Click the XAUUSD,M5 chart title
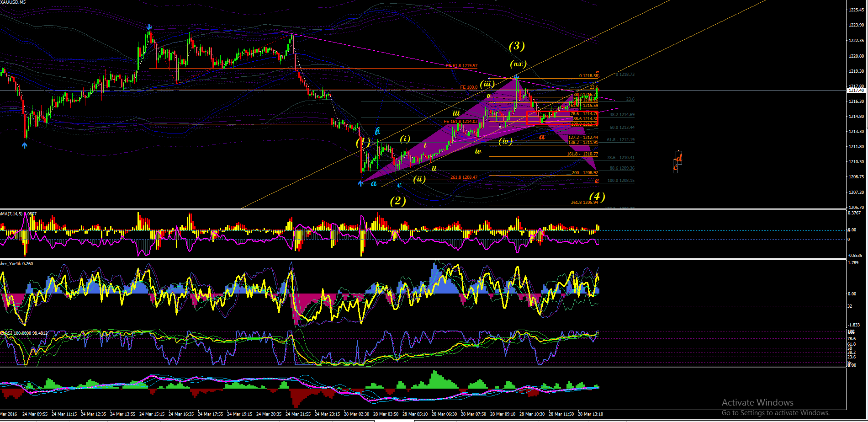 (x=13, y=2)
